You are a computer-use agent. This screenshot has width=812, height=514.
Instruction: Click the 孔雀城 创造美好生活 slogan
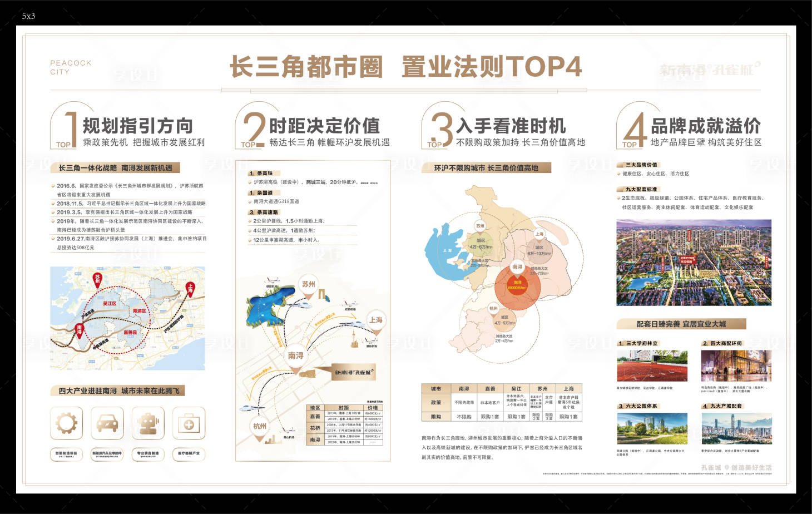pos(736,468)
